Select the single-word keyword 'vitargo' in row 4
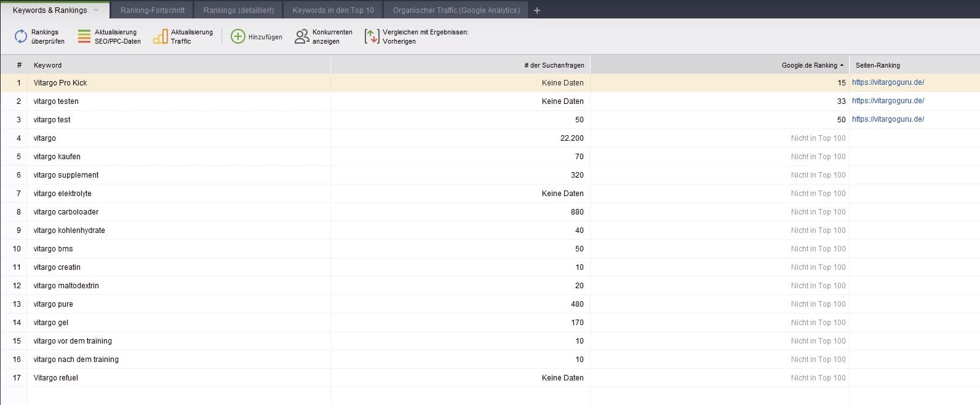Image resolution: width=980 pixels, height=405 pixels. point(45,138)
